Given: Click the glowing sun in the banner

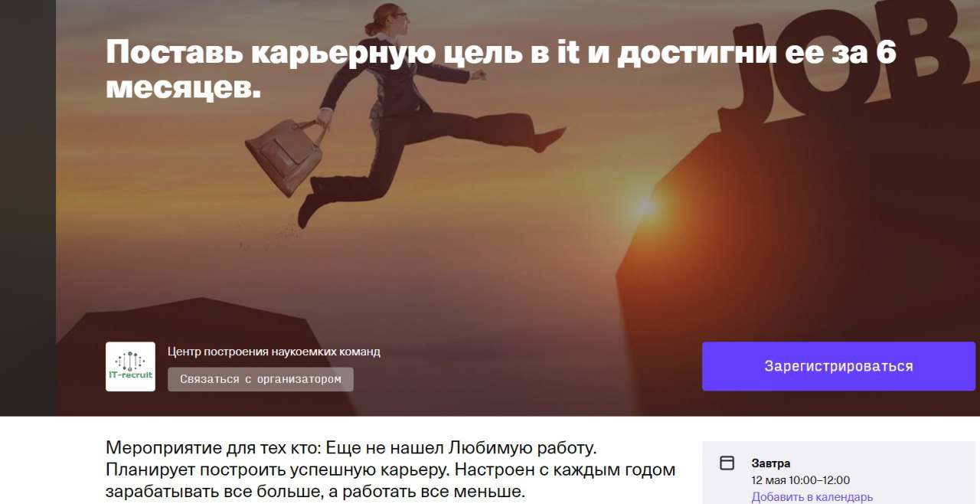Looking at the screenshot, I should [645, 205].
